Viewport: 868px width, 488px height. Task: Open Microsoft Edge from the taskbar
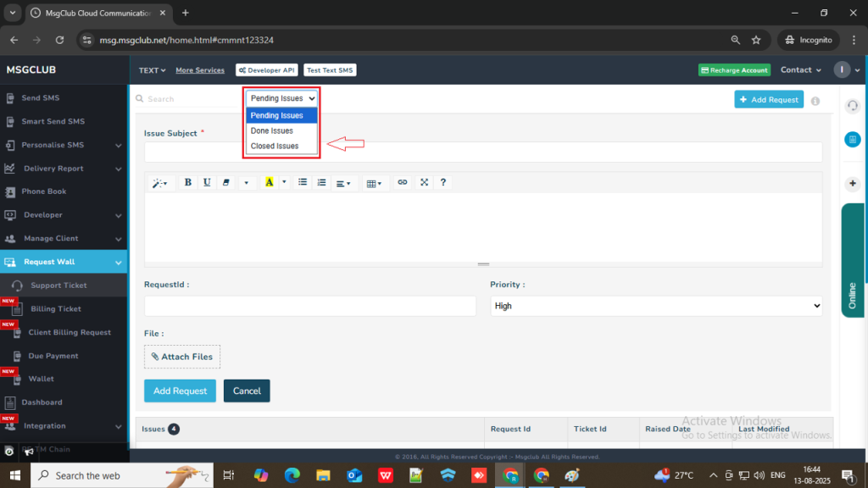click(x=292, y=475)
